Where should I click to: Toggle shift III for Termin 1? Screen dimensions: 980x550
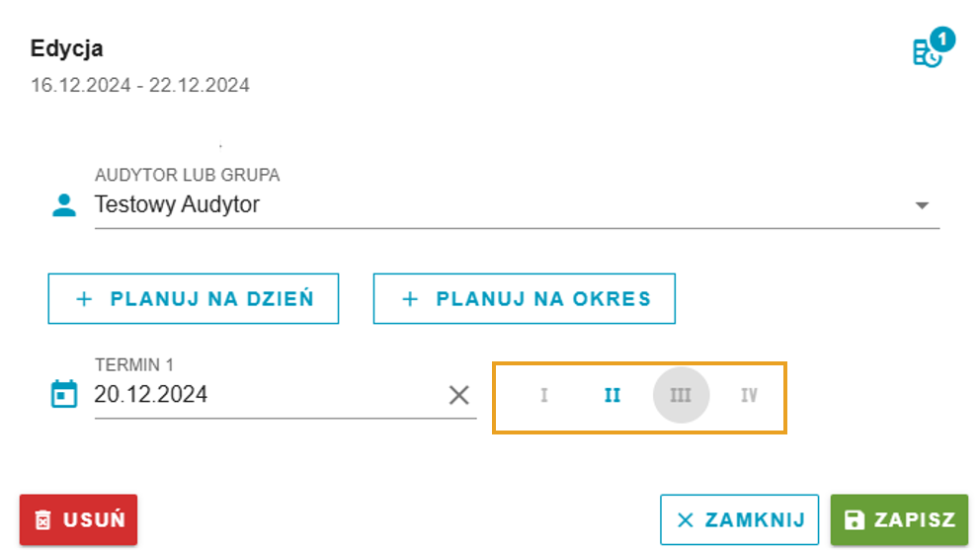681,395
